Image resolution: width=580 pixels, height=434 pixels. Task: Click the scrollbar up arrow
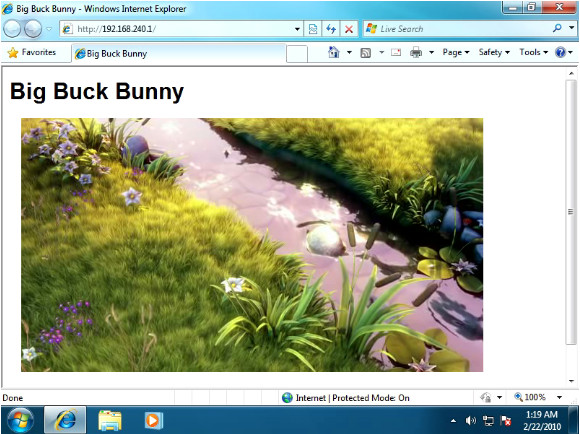click(x=571, y=73)
